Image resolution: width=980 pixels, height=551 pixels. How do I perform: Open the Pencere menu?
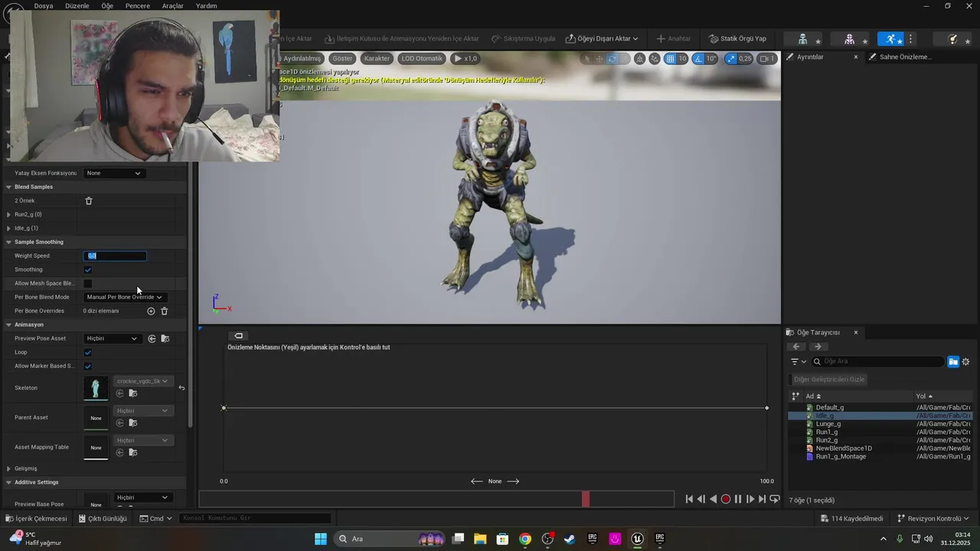[138, 5]
